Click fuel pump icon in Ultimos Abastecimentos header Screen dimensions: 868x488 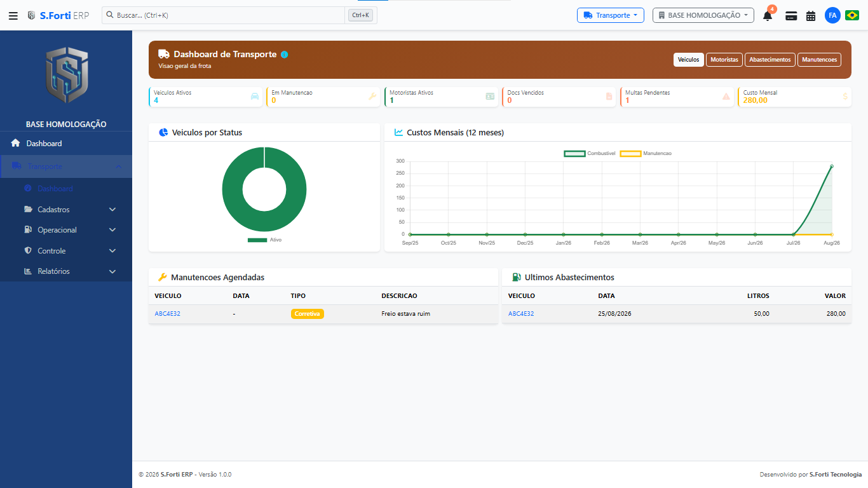pyautogui.click(x=517, y=278)
